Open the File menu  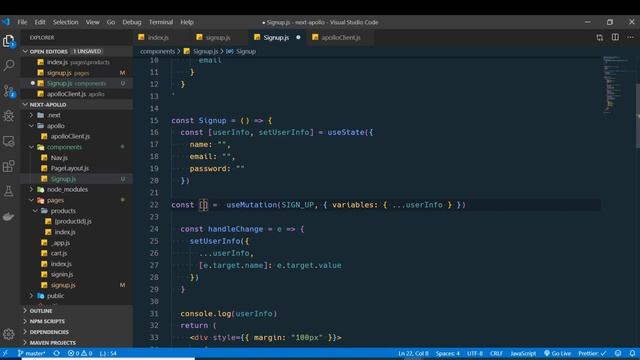click(22, 22)
